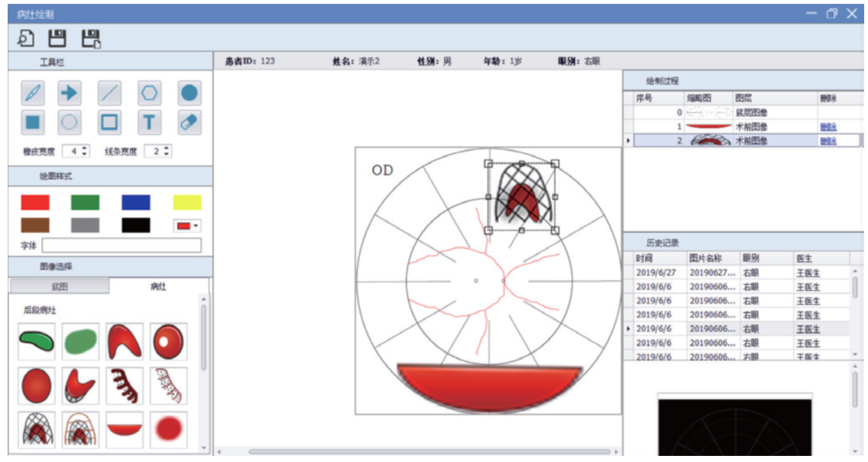This screenshot has width=868, height=462.
Task: Select the 2019/6/27 history record
Action: [x=742, y=272]
